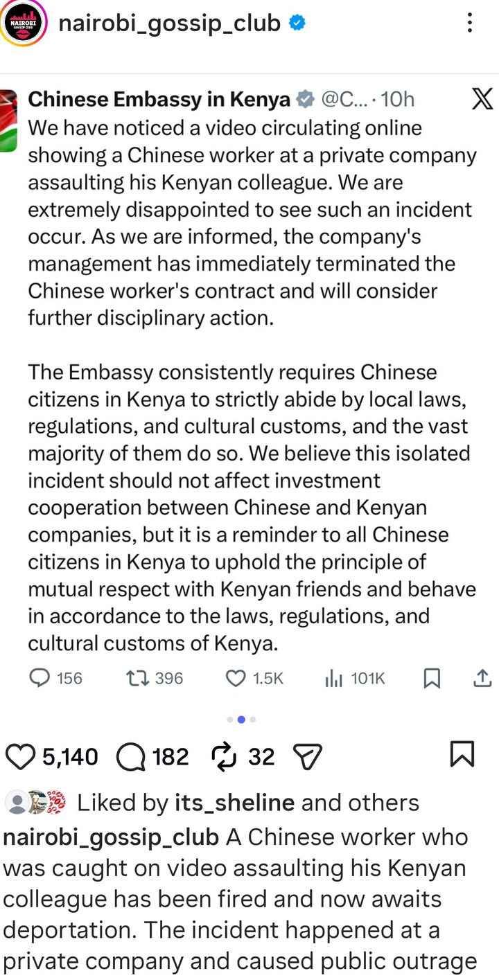Like the Instagram post with 5,140 likes
The image size is (499, 980).
21,756
